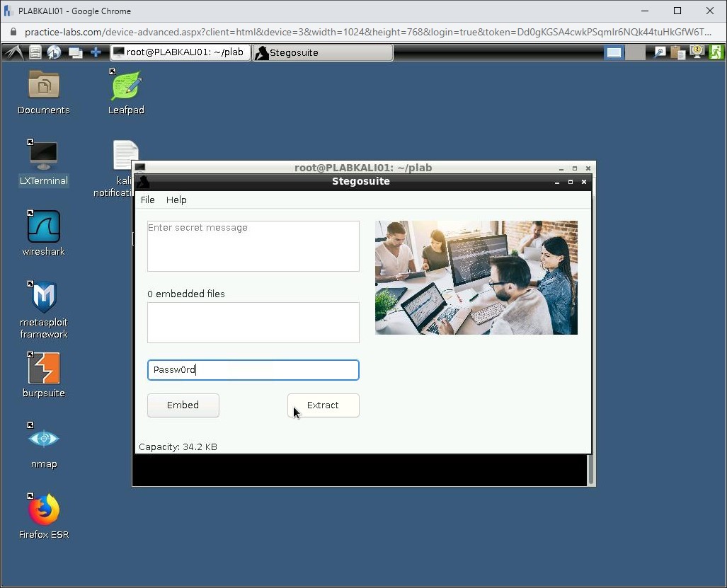Click the password field containing Passw0rd
The image size is (727, 588).
(x=253, y=370)
